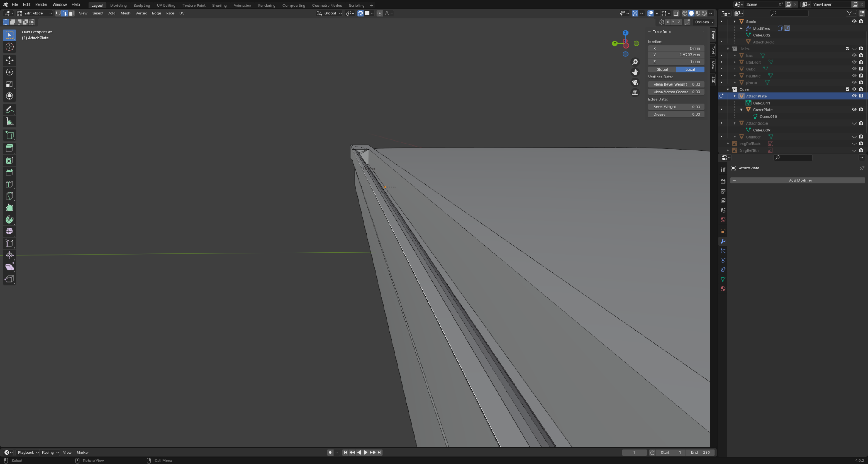Select the Rotate tool icon

coord(9,72)
